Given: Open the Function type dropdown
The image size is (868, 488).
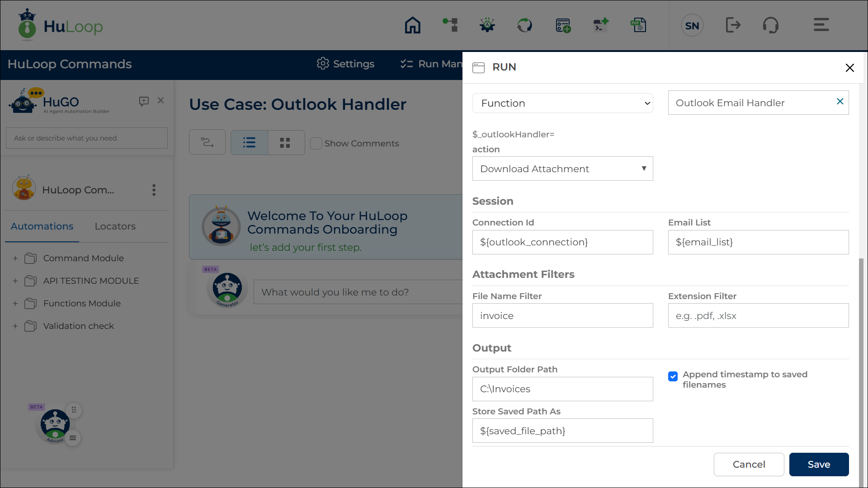Looking at the screenshot, I should 562,103.
